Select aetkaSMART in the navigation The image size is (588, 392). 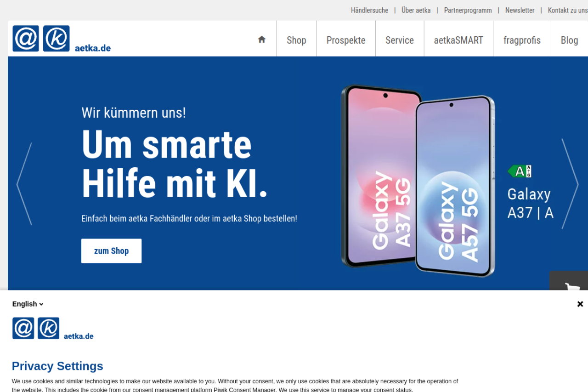click(458, 40)
